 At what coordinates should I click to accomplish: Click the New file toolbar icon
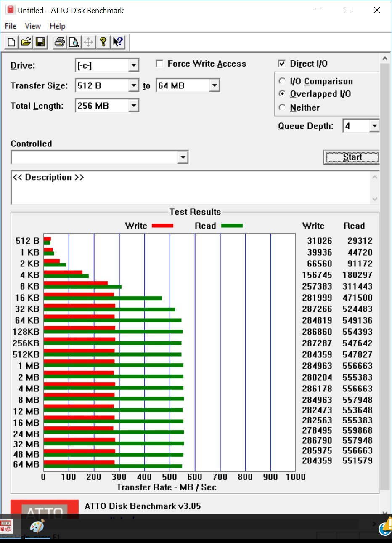[x=12, y=42]
